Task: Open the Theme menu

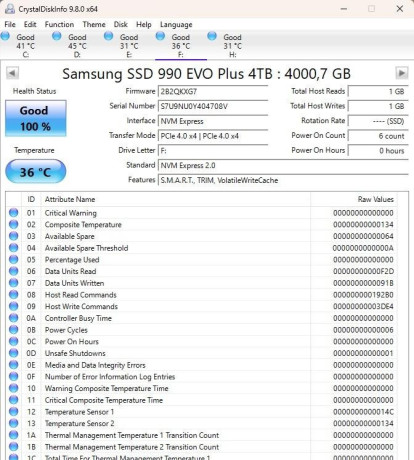Action: tap(94, 24)
